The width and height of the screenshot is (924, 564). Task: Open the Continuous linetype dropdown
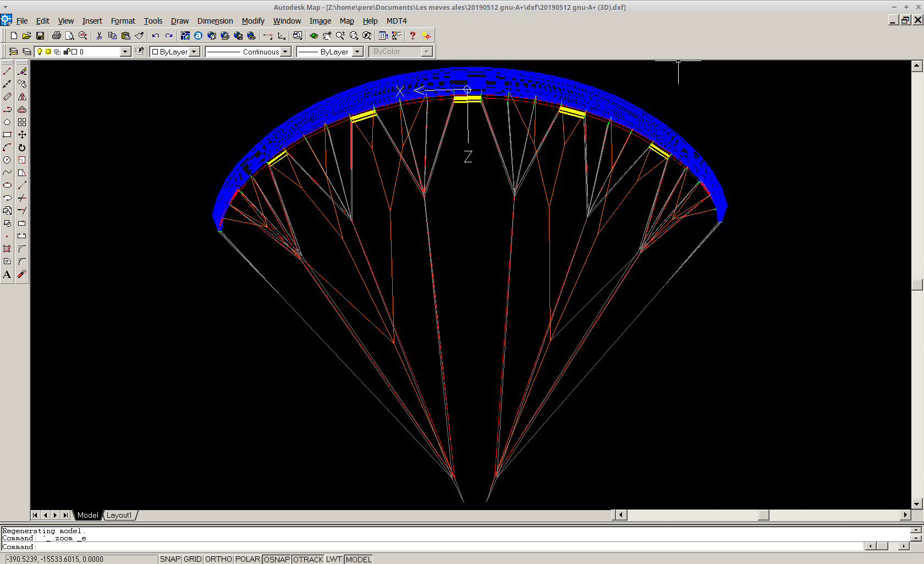click(x=285, y=52)
